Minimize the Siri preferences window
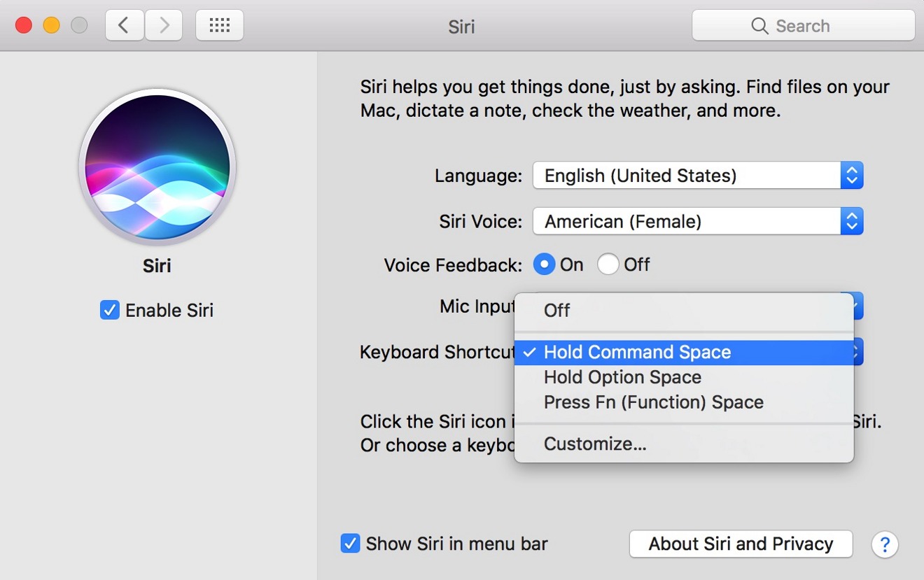The width and height of the screenshot is (924, 580). click(x=52, y=26)
